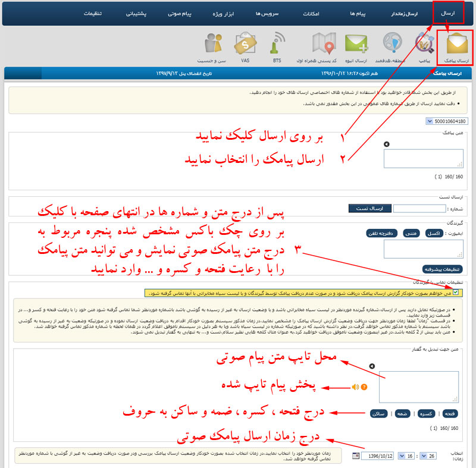Click the test number شماره input field
This screenshot has width=476, height=468.
click(419, 209)
